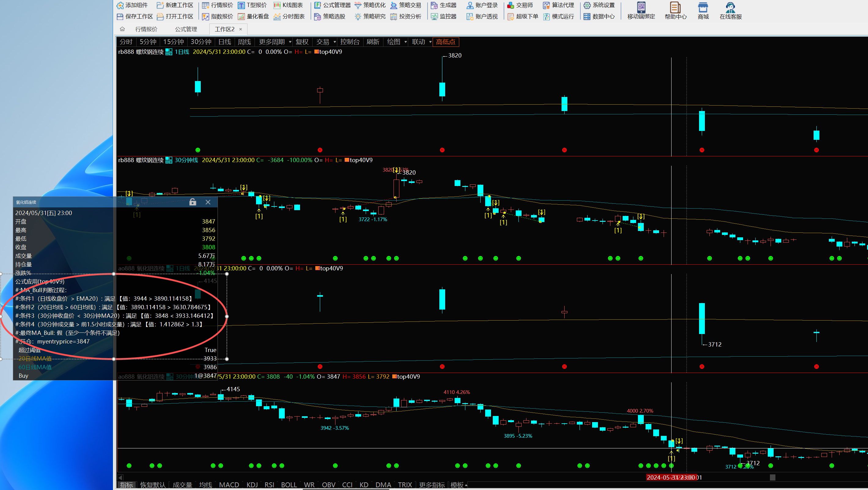Image resolution: width=868 pixels, height=490 pixels.
Task: Open 移动端绑定 mobile binding icon
Action: tap(641, 7)
